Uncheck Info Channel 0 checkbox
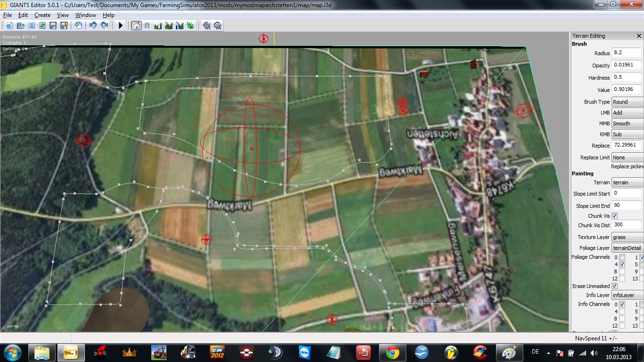Screen dimensions: 644x362 coord(622,304)
